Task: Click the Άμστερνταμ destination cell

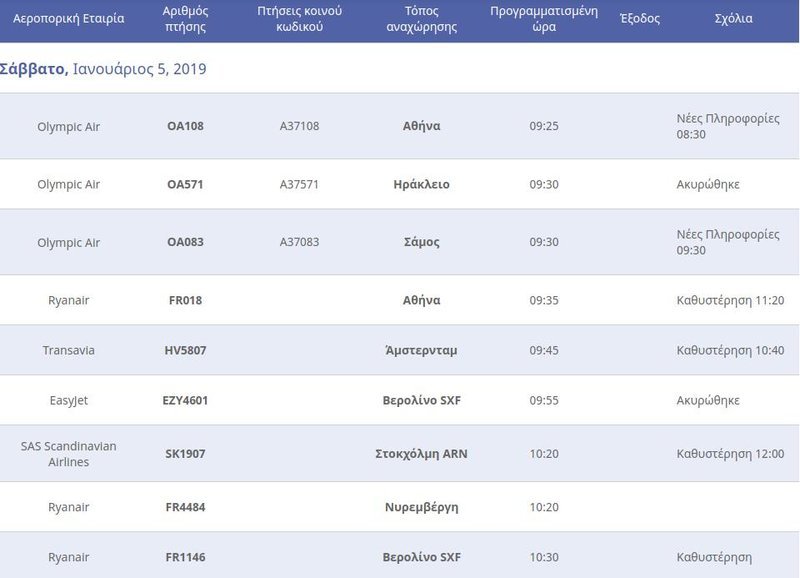Action: [422, 351]
